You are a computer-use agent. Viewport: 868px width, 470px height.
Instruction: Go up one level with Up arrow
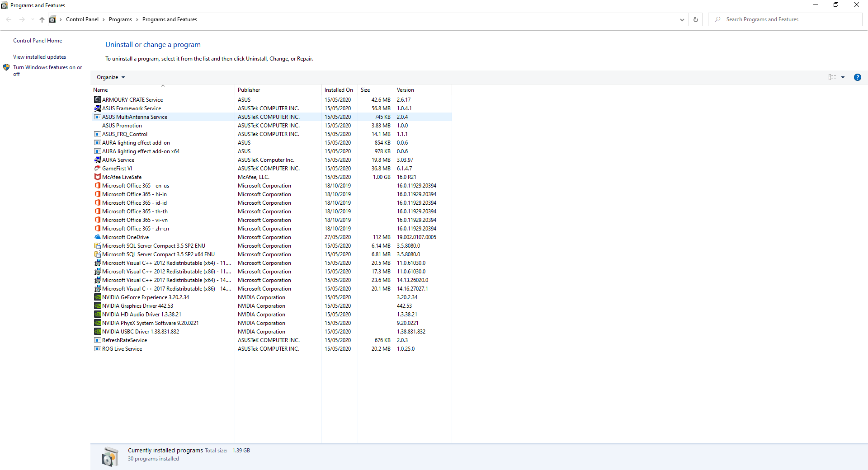click(x=42, y=19)
